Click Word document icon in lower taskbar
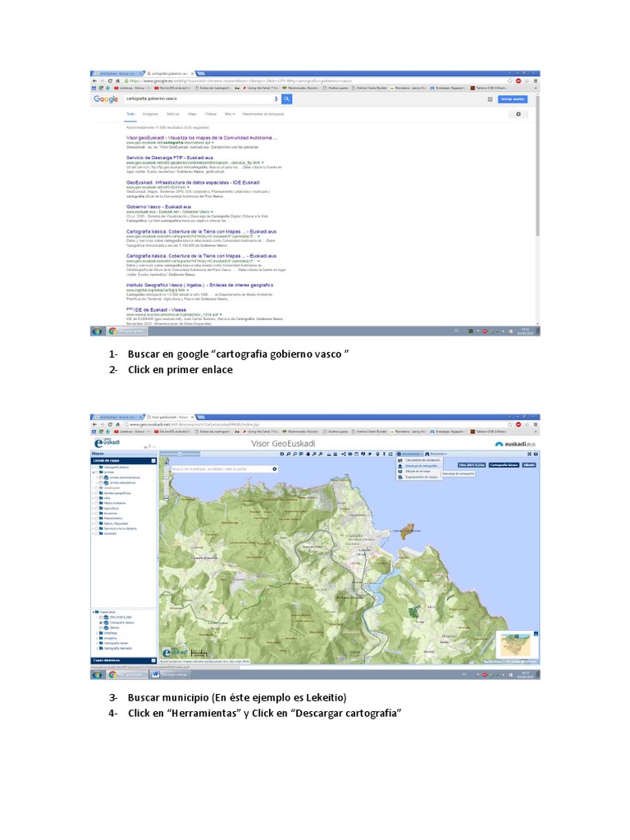Screen dimensions: 630x840 155,675
